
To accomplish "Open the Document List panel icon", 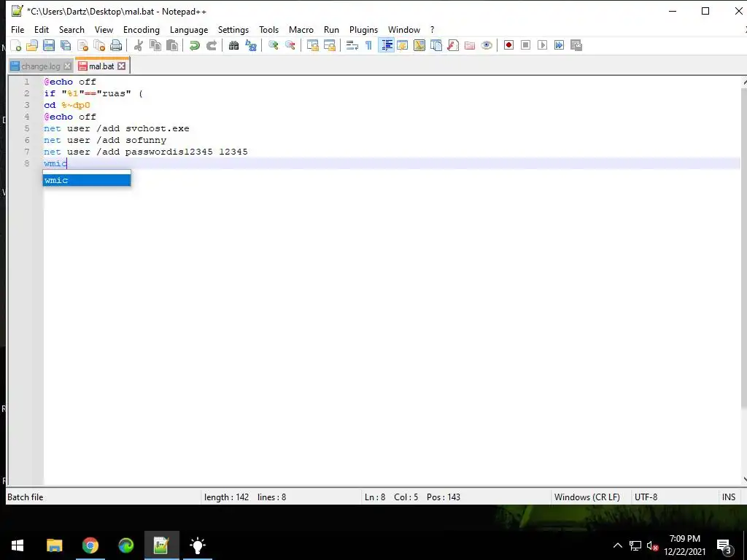I will [x=436, y=45].
